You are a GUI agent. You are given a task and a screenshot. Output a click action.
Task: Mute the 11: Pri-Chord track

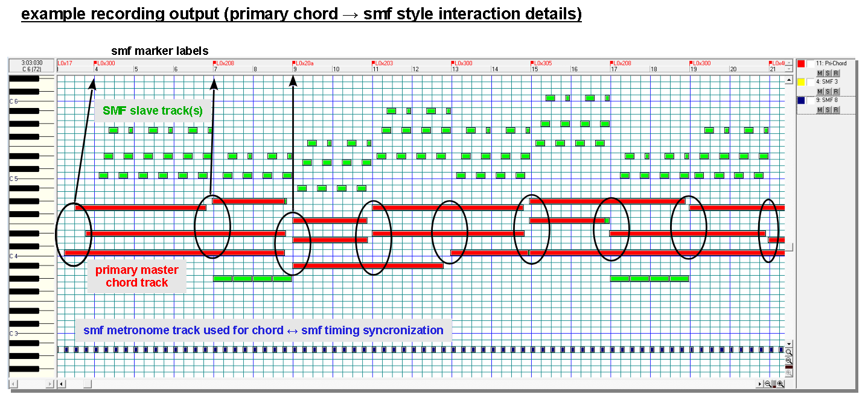[820, 73]
